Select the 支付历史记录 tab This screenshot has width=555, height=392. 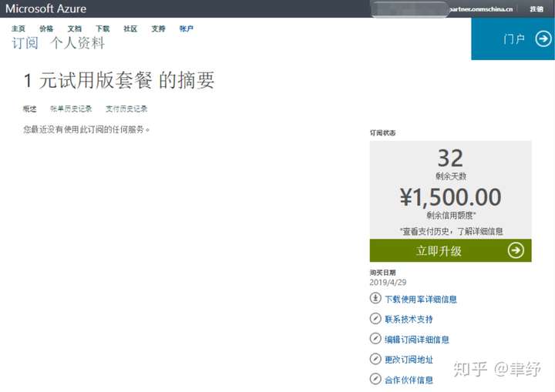(126, 109)
